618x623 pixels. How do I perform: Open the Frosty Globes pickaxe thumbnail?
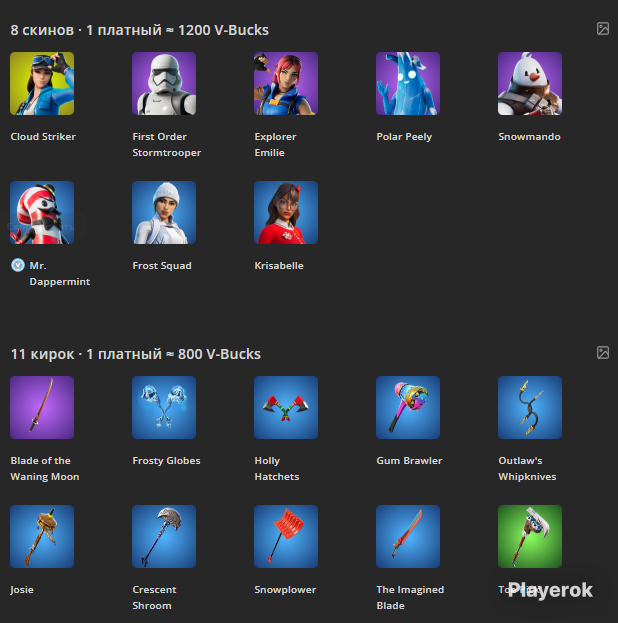[x=164, y=408]
